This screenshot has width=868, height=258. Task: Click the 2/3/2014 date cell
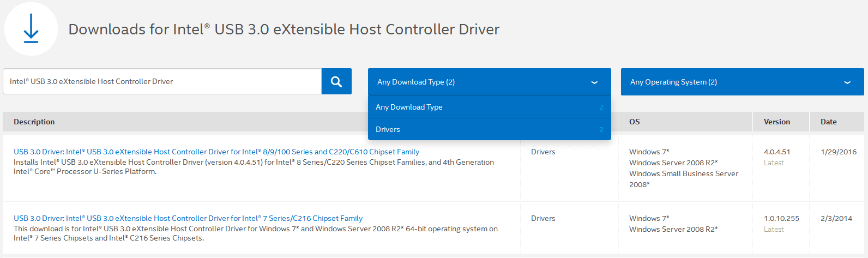(x=836, y=218)
